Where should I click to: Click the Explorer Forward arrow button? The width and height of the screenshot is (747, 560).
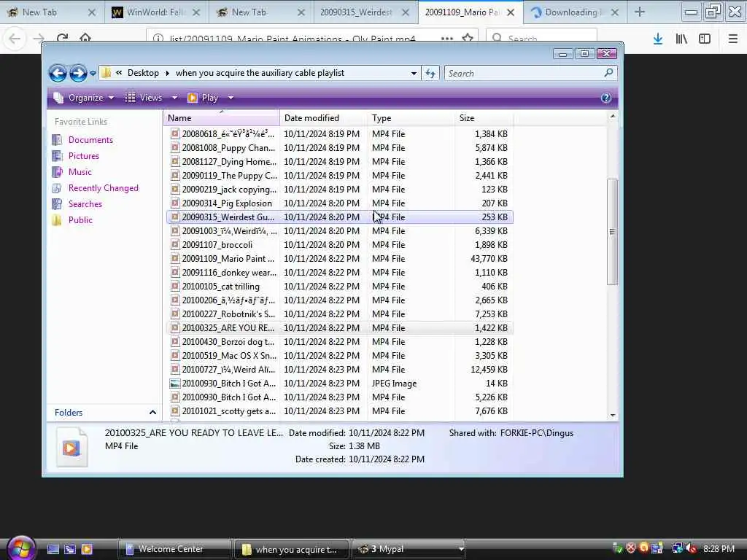(78, 74)
